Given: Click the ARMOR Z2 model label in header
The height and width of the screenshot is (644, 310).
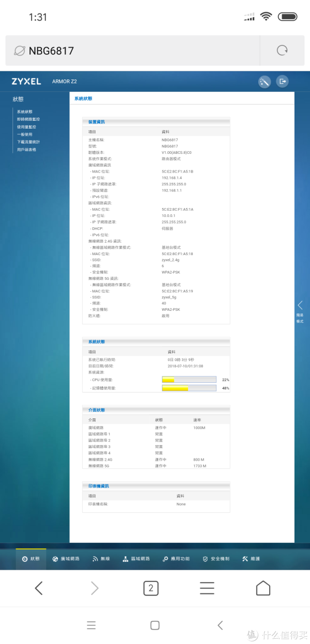Looking at the screenshot, I should click(x=65, y=82).
